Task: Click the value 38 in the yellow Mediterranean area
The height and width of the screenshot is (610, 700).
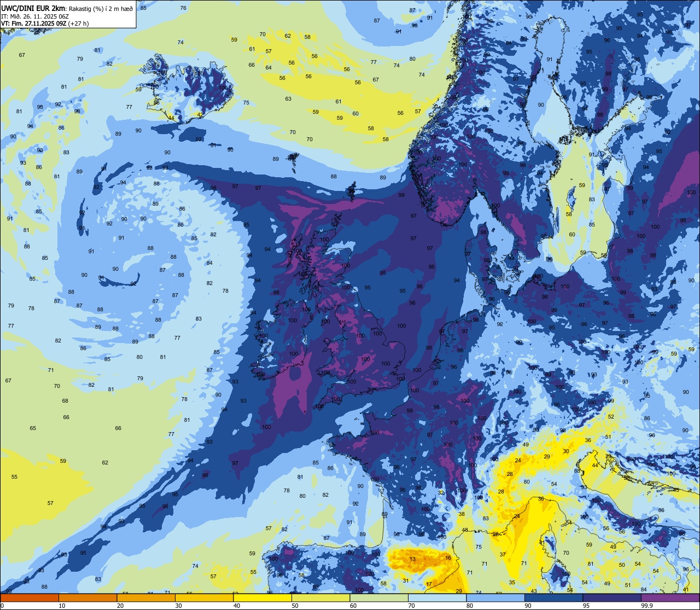Action: [x=462, y=514]
